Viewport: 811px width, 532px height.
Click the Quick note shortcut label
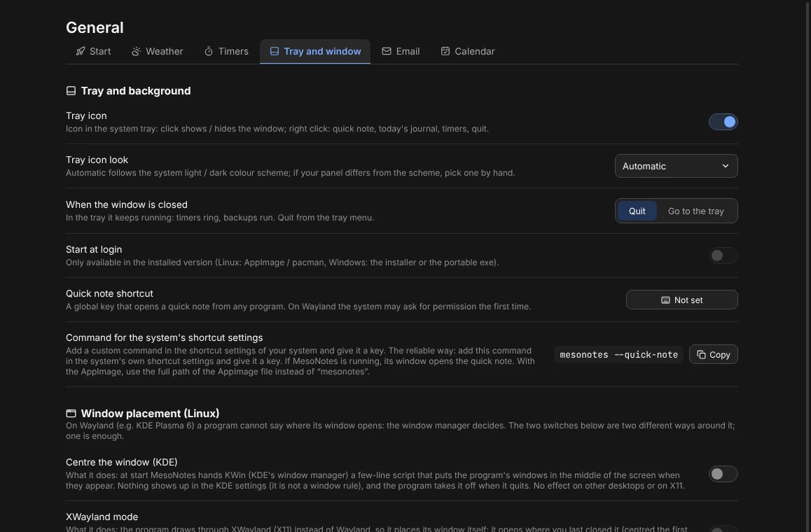tap(109, 294)
